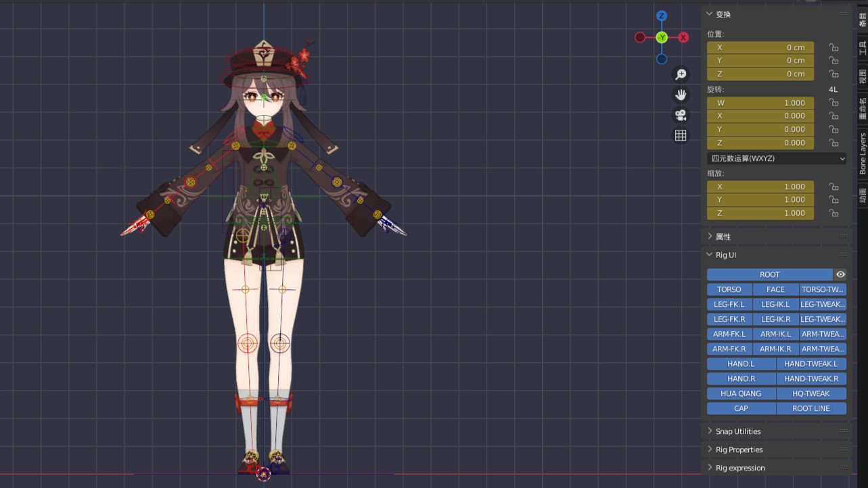Screen dimensions: 868x488
Task: Click the location Y value field
Action: click(760, 61)
